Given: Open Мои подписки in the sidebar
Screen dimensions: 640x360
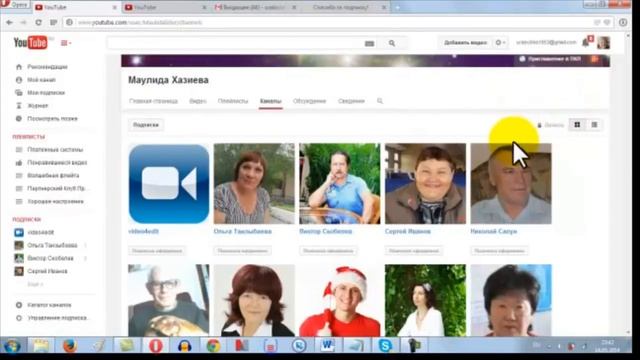Looking at the screenshot, I should pyautogui.click(x=45, y=93).
